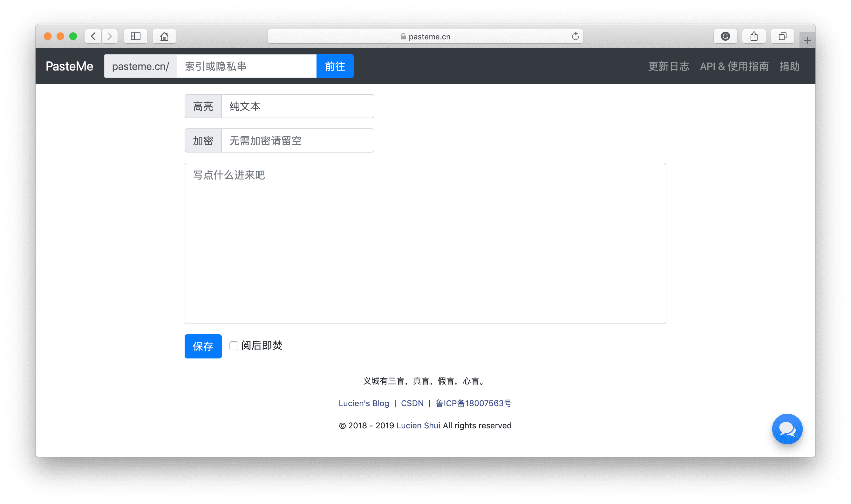Toggle the Safari sidebar icon
The height and width of the screenshot is (504, 851).
[135, 36]
